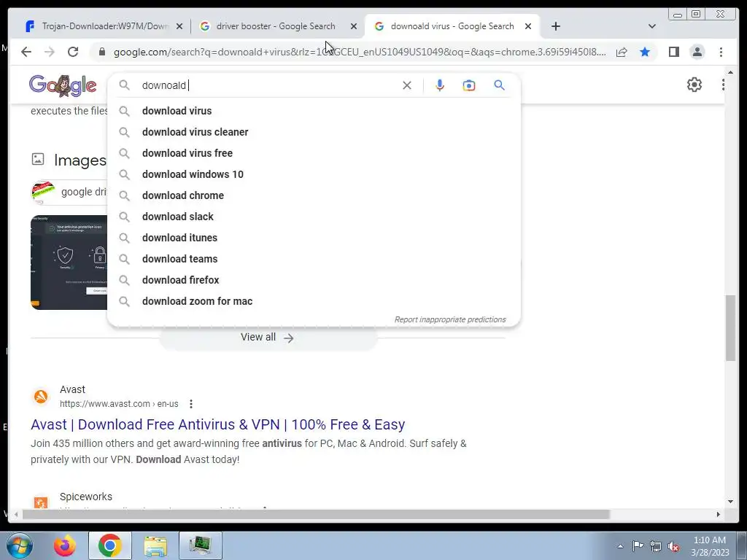Close the downoald virus tab
747x560 pixels.
tap(528, 27)
